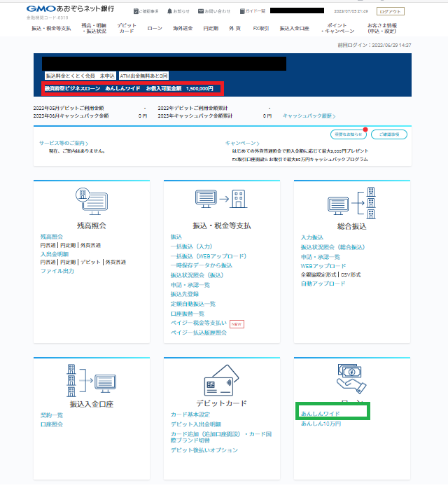448x488 pixels.
Task: Open the 重要なお知らせ pill button
Action: tap(349, 134)
